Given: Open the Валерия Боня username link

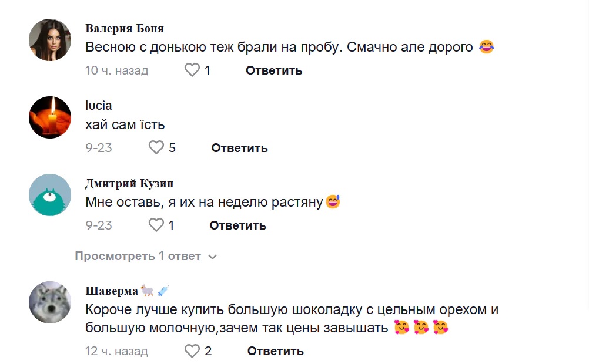Looking at the screenshot, I should click(125, 28).
